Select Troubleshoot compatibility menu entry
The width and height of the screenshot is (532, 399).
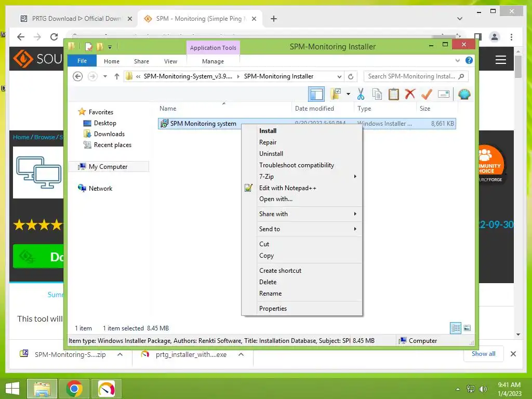(302, 165)
